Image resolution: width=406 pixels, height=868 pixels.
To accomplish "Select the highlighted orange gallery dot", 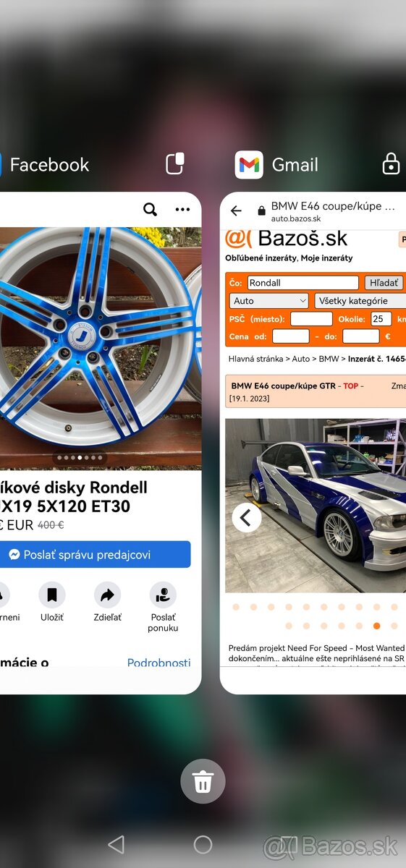I will pos(376,626).
